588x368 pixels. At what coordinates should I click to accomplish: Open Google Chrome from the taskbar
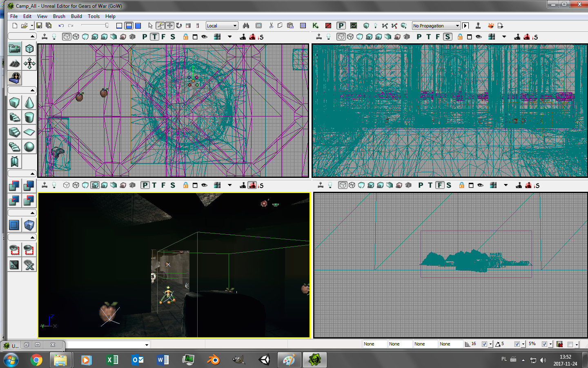coord(36,360)
